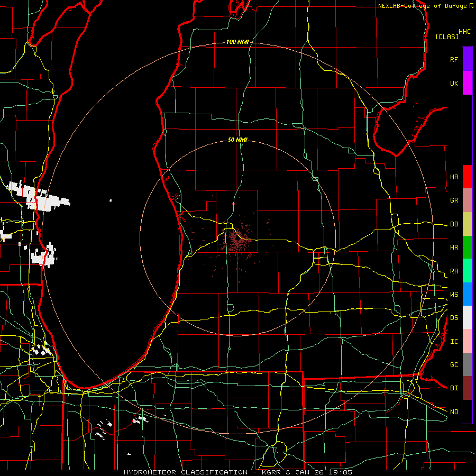The image size is (476, 476).
Task: Click the ND legend label
Action: tap(454, 411)
